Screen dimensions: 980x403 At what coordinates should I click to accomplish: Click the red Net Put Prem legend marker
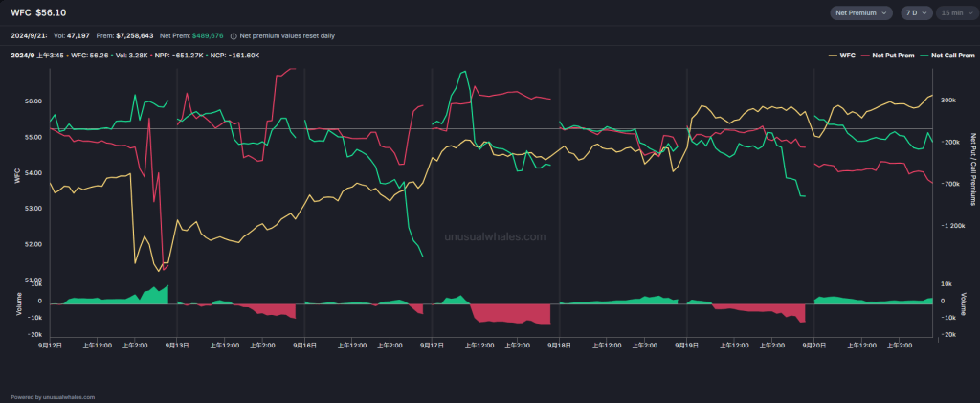point(866,56)
